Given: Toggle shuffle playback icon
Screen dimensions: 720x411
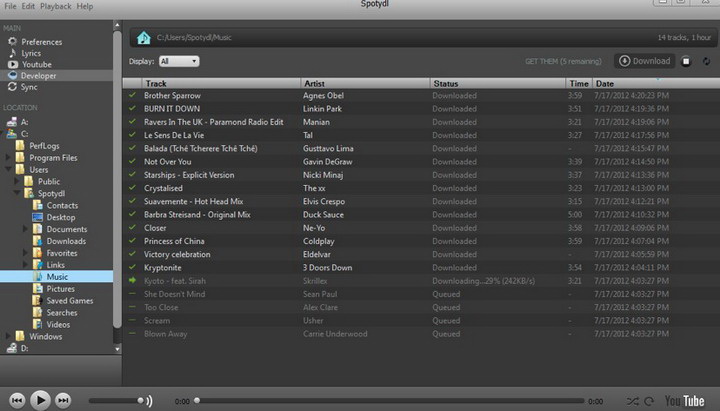Looking at the screenshot, I should point(633,401).
